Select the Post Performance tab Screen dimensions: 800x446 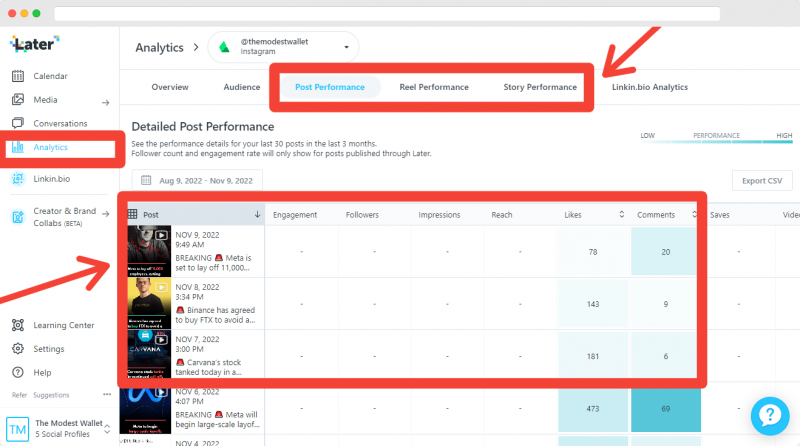[x=330, y=87]
